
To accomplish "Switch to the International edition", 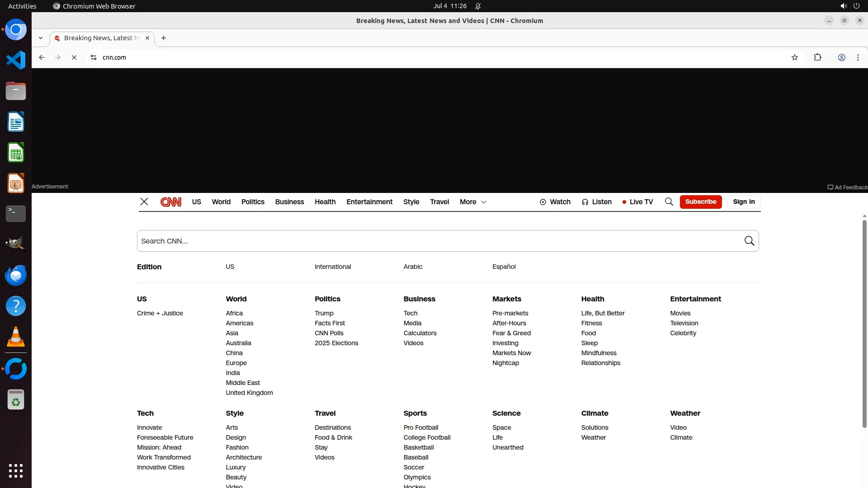I will pyautogui.click(x=333, y=267).
